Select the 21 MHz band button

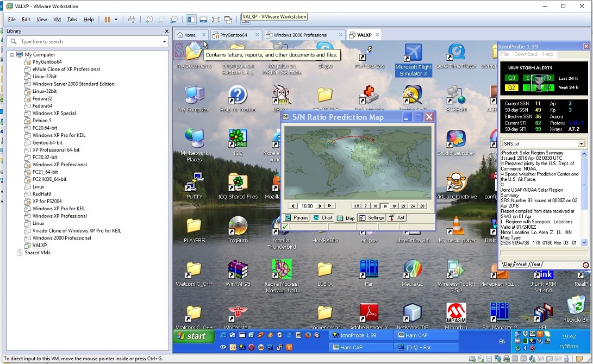click(403, 206)
